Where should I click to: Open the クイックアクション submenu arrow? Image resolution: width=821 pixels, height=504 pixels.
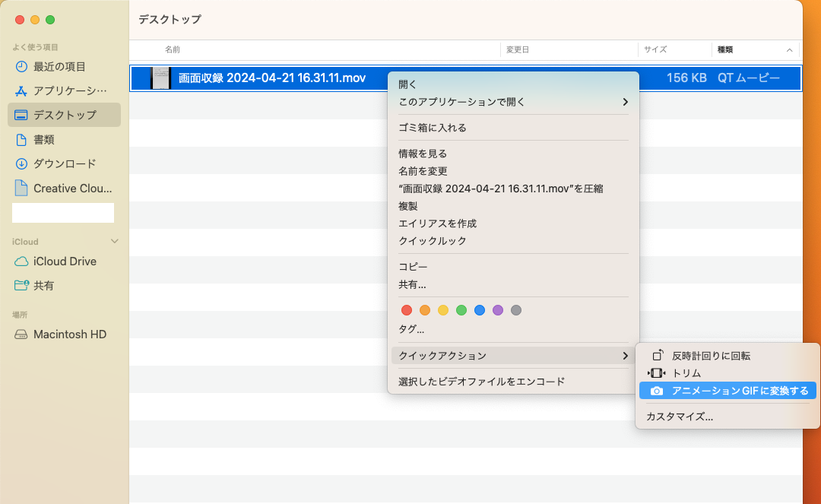pyautogui.click(x=626, y=355)
